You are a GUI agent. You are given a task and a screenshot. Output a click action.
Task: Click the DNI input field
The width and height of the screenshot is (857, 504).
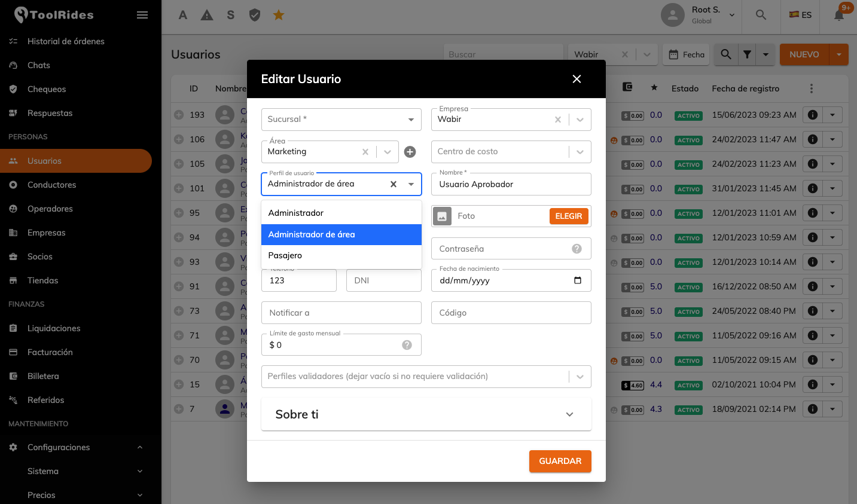click(x=384, y=280)
